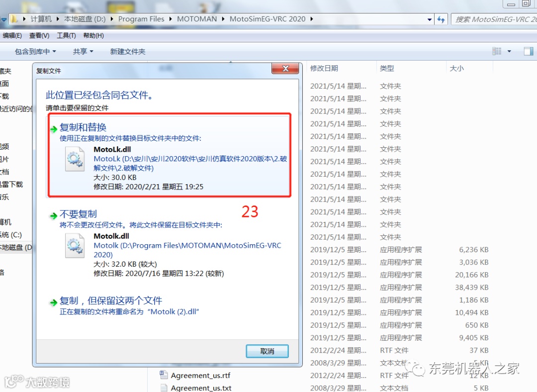537x392 pixels.
Task: Click the Agreement_us.rtf file icon
Action: pyautogui.click(x=164, y=375)
